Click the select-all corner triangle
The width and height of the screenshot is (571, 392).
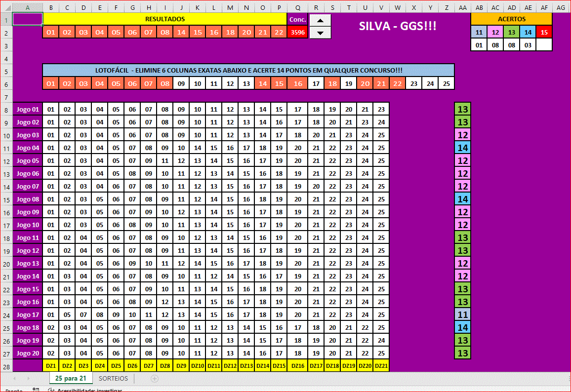pyautogui.click(x=6, y=7)
